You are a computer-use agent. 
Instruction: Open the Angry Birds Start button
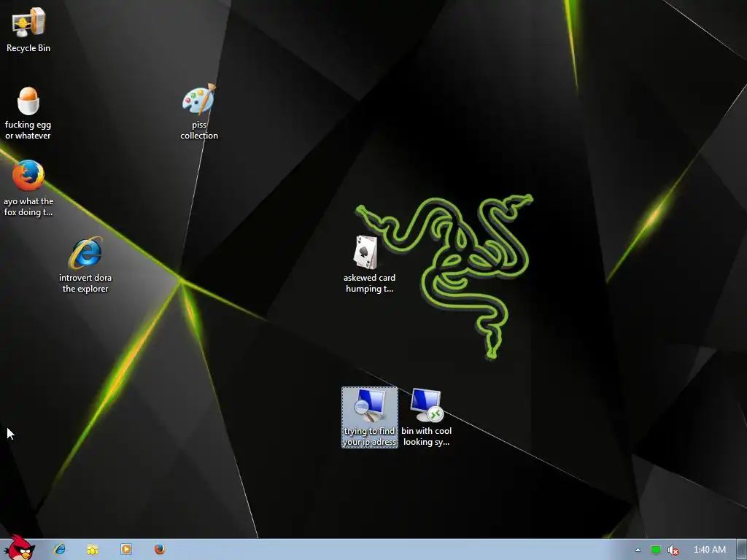(20, 548)
